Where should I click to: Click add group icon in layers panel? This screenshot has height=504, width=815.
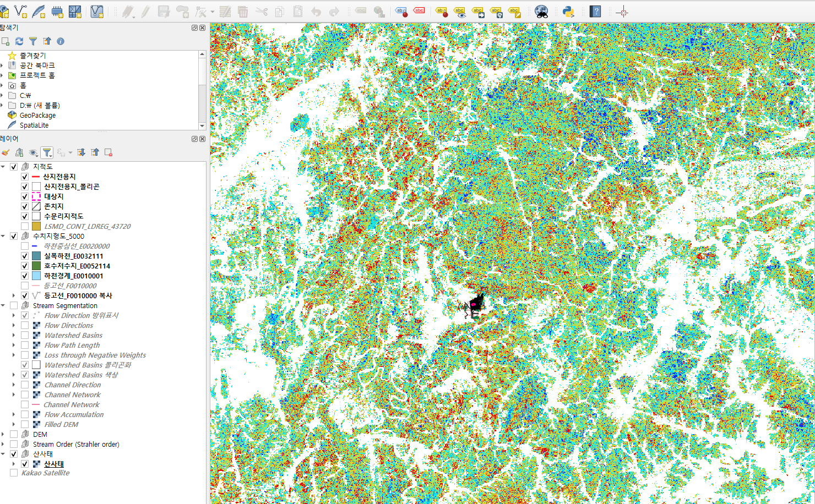pos(19,152)
